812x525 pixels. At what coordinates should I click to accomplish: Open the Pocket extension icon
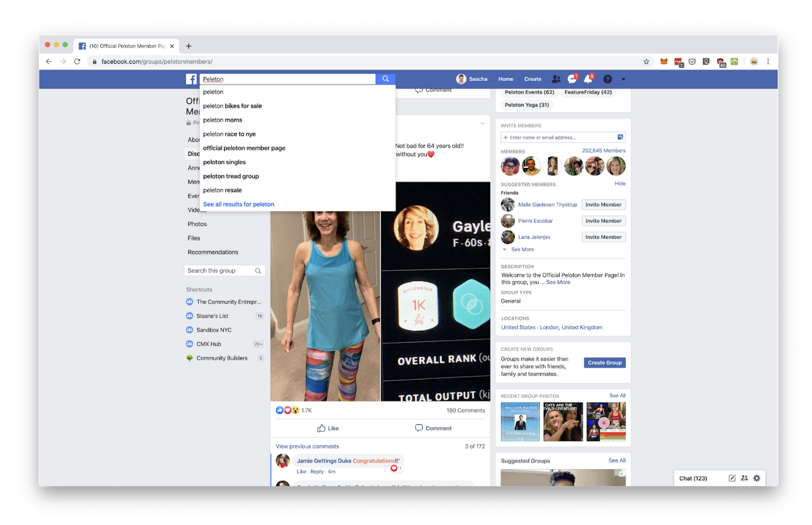tap(692, 61)
